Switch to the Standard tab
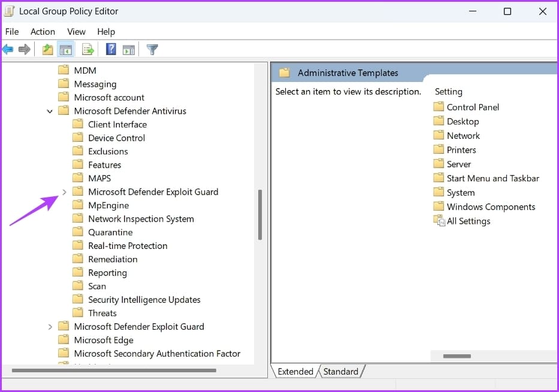 point(340,371)
